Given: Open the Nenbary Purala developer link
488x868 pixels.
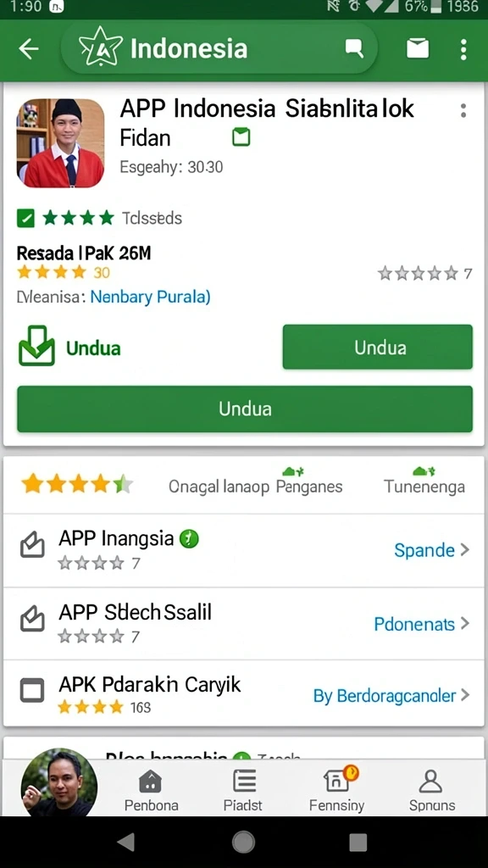Looking at the screenshot, I should [x=151, y=298].
